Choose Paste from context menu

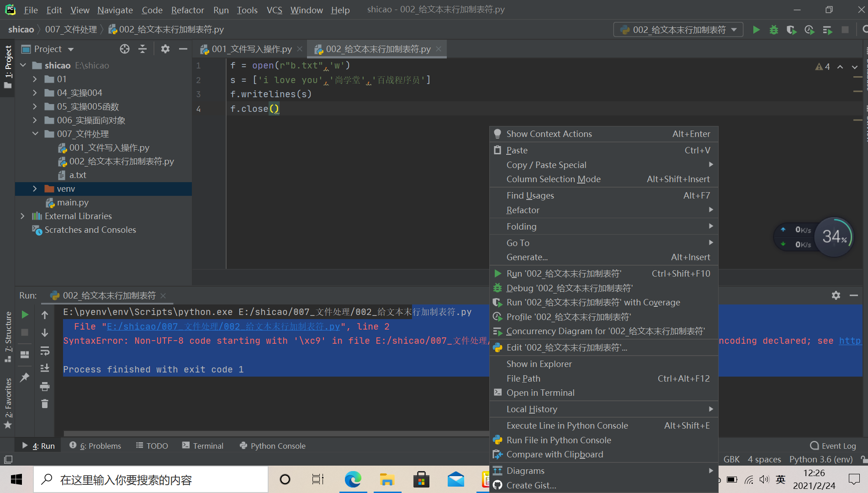click(x=603, y=150)
